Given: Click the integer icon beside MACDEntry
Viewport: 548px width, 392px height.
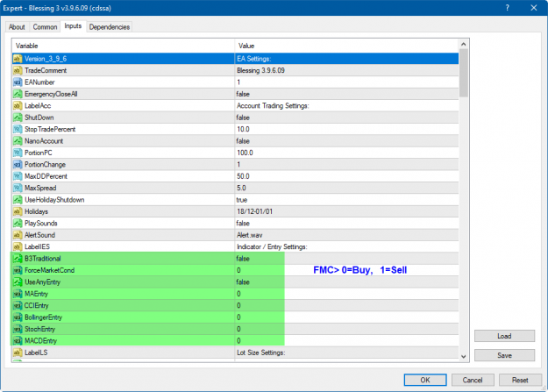Looking at the screenshot, I should [x=18, y=340].
